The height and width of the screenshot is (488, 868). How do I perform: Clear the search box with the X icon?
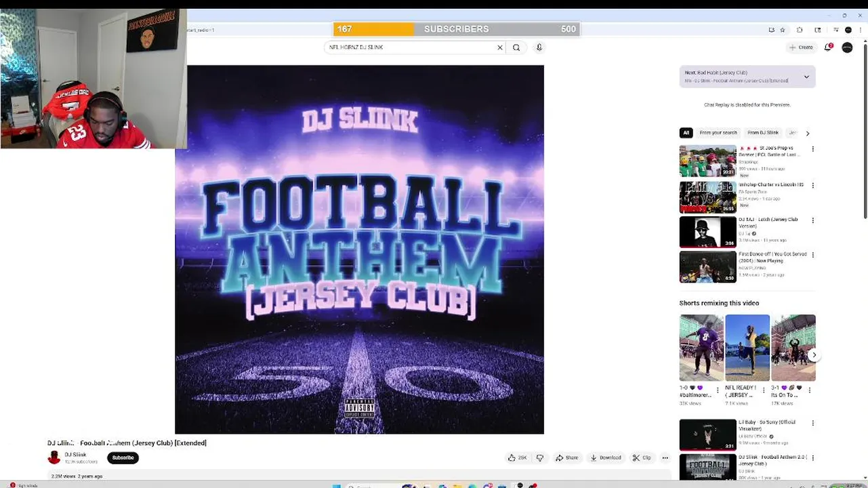[x=500, y=47]
